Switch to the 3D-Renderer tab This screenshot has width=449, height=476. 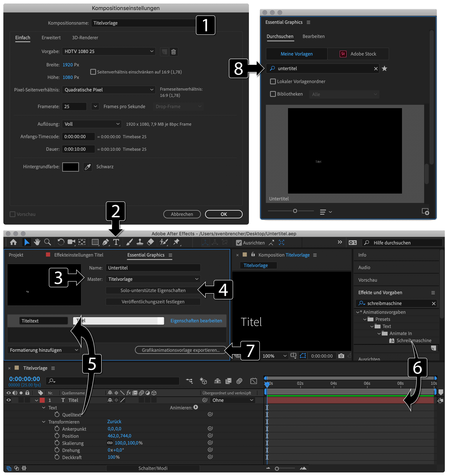pos(85,38)
